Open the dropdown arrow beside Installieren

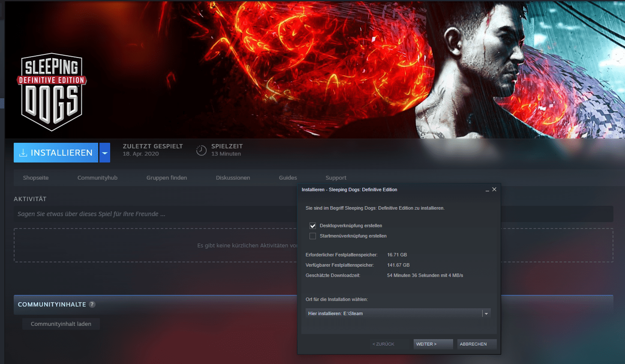point(105,153)
